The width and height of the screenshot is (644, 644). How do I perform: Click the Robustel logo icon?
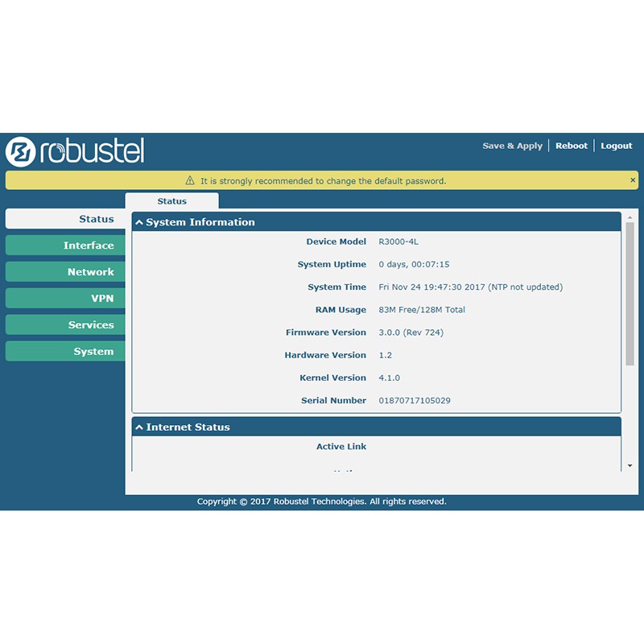point(21,151)
